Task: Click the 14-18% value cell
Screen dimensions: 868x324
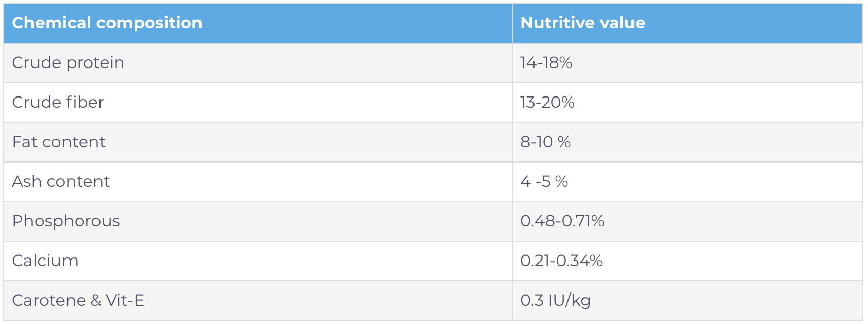Action: coord(546,62)
